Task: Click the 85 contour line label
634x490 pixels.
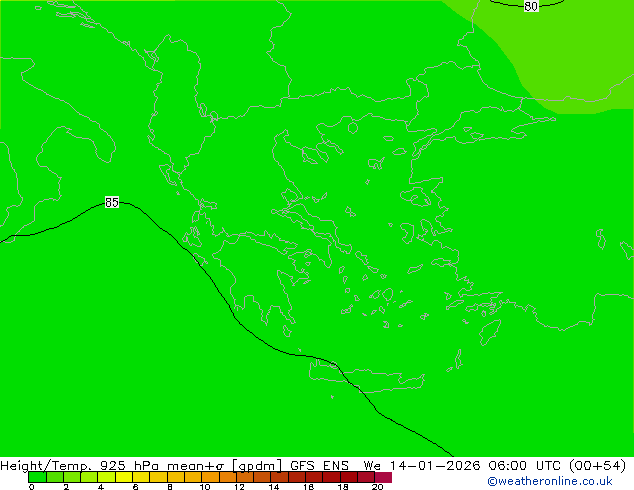Action: coord(112,202)
